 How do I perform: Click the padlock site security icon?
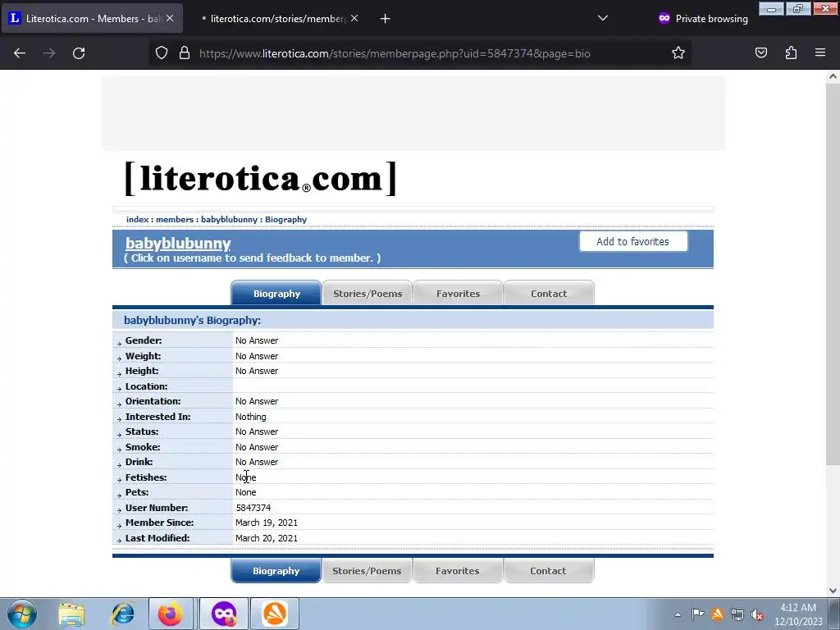(185, 53)
